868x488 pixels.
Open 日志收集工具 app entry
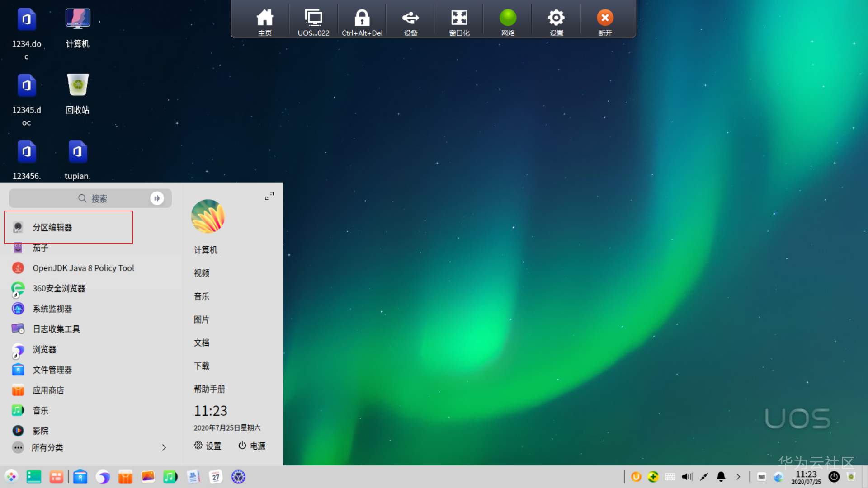coord(56,329)
